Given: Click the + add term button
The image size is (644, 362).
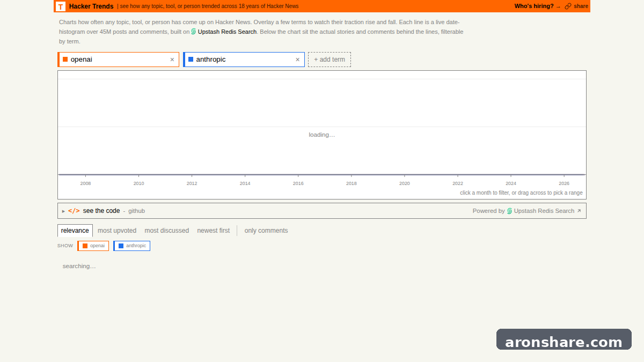Looking at the screenshot, I should point(330,60).
